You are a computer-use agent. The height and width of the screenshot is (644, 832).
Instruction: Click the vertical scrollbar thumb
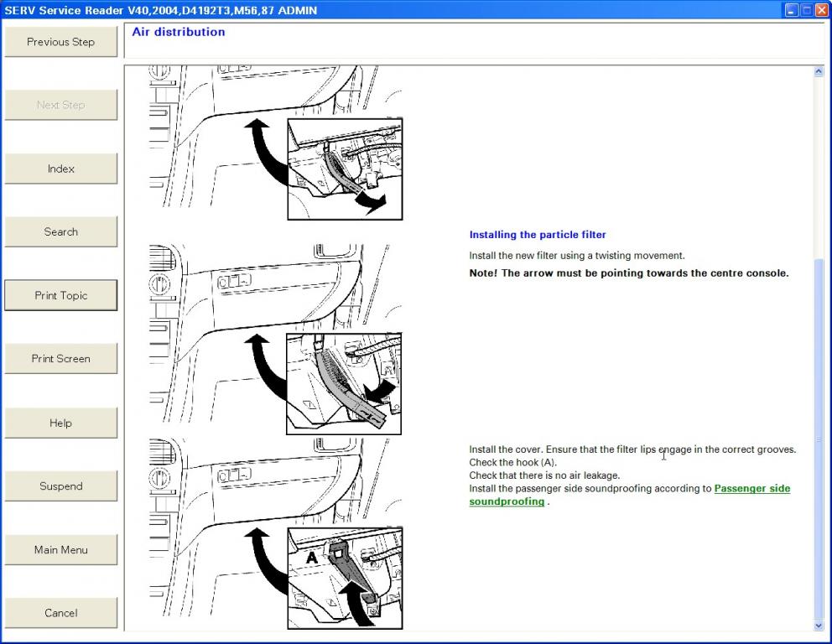point(819,438)
